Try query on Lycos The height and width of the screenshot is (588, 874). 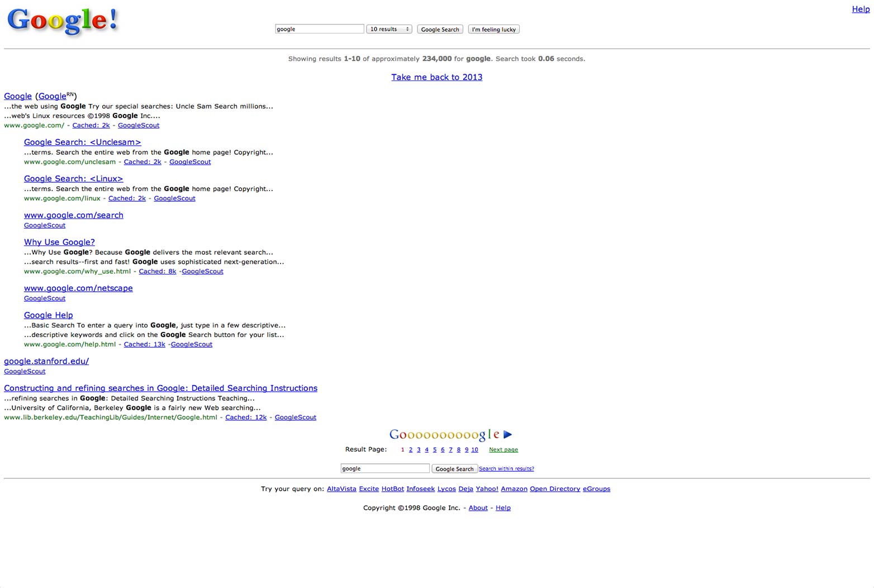(x=446, y=489)
